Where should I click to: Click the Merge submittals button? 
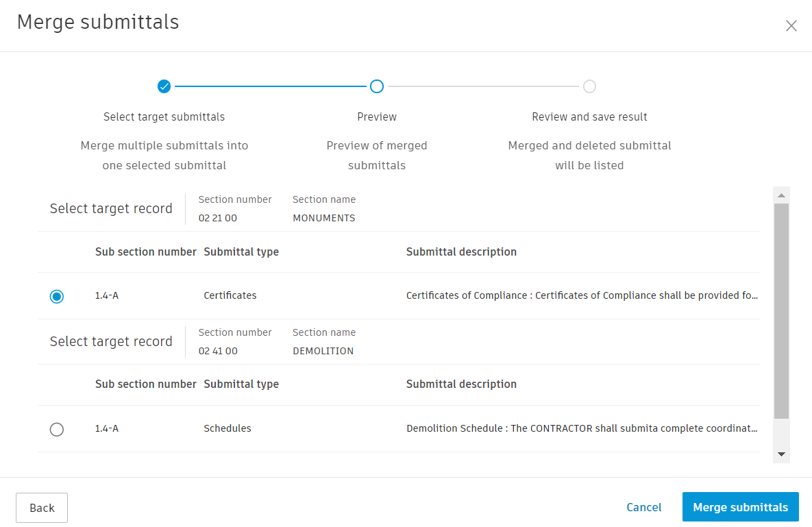740,508
